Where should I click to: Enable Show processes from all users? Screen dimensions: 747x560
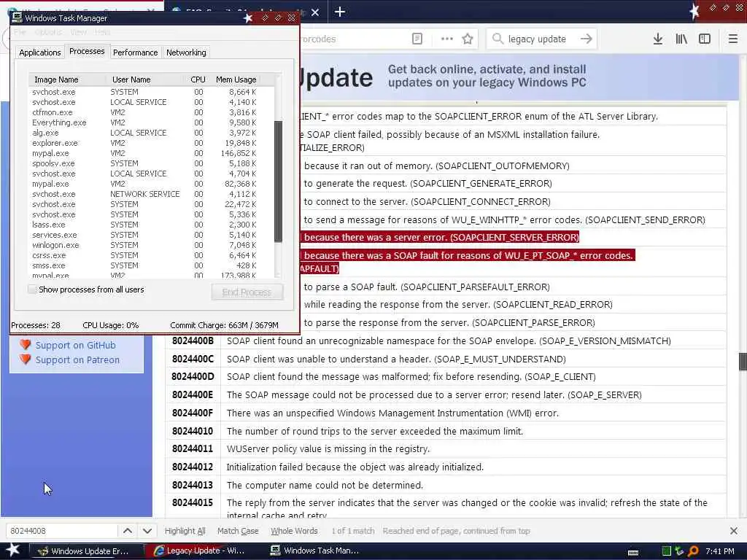click(x=32, y=289)
